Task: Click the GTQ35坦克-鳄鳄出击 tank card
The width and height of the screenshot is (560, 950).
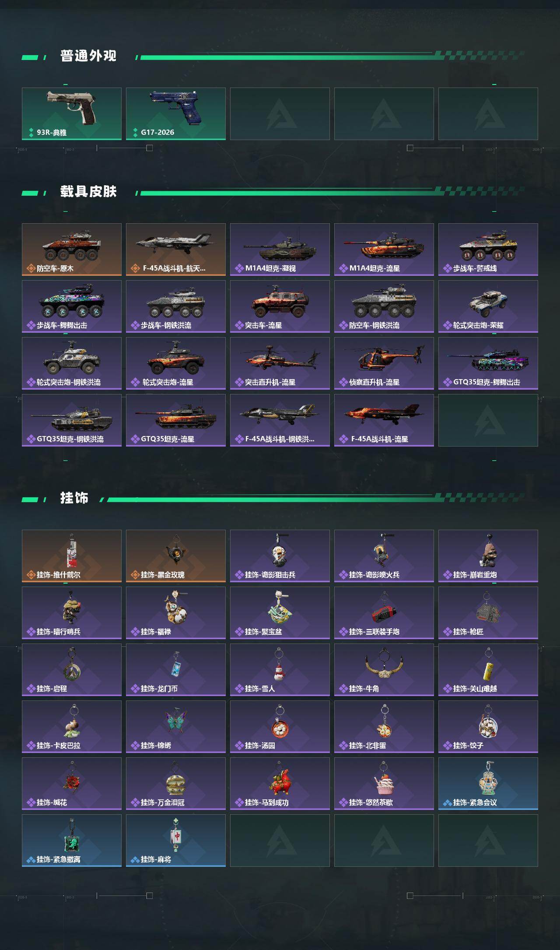Action: click(x=488, y=363)
